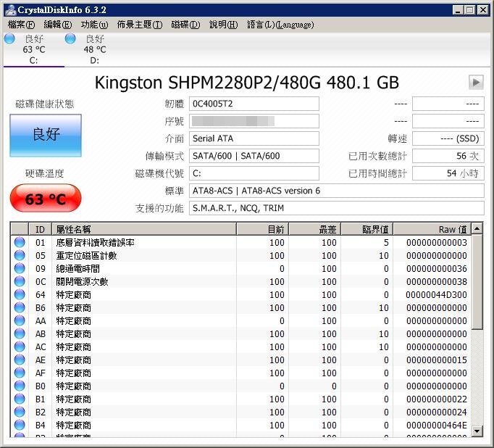Click raw value 000000000024
This screenshot has height=448, width=494.
pyautogui.click(x=436, y=412)
